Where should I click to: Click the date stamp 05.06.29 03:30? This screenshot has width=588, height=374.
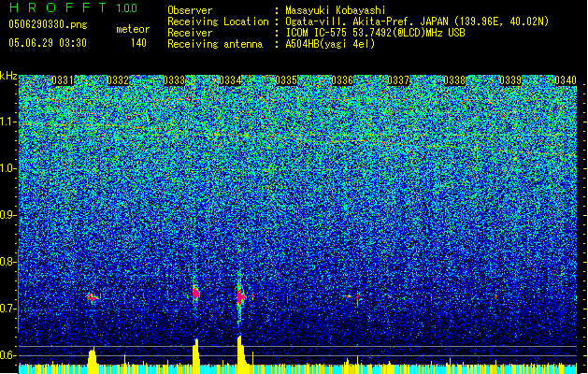coord(48,43)
